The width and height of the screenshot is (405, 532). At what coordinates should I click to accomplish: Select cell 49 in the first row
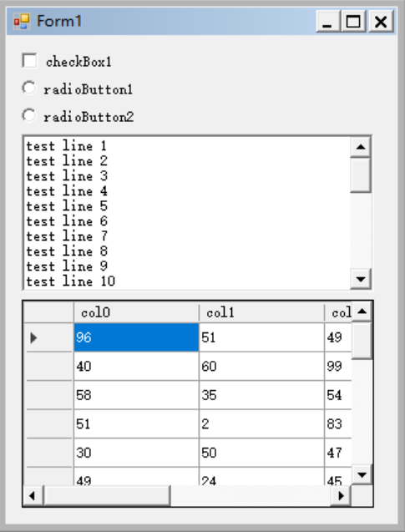pyautogui.click(x=338, y=337)
